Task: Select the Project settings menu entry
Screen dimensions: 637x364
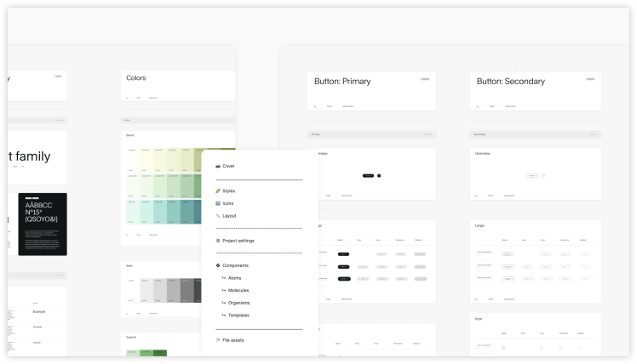Action: click(238, 241)
